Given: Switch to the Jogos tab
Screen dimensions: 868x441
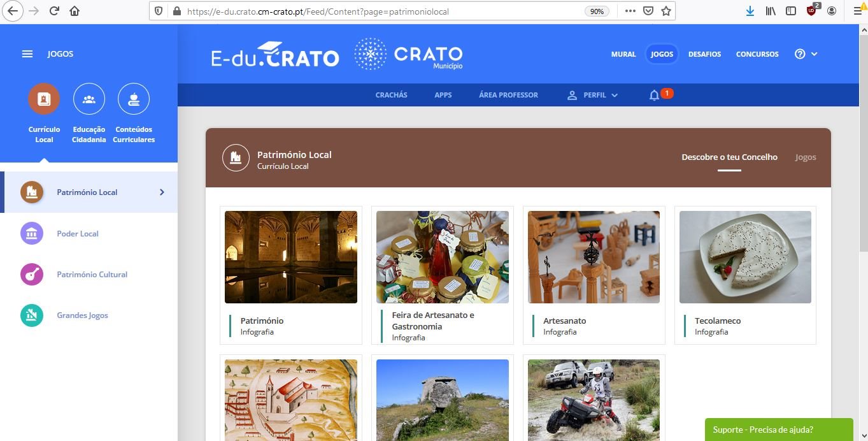Looking at the screenshot, I should (805, 157).
